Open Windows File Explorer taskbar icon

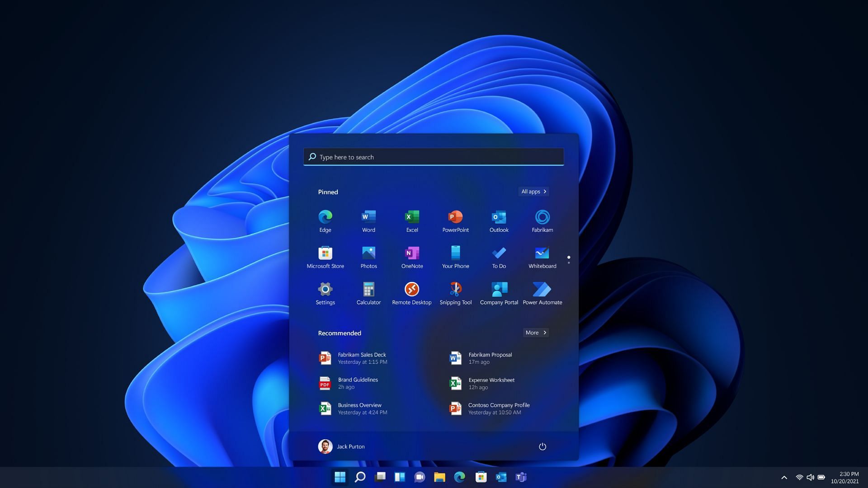coord(440,477)
